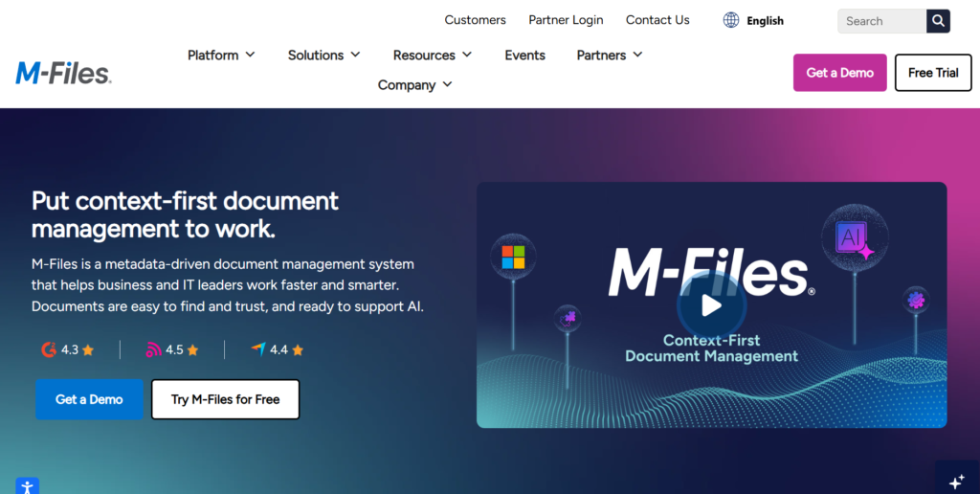980x494 pixels.
Task: Click the pink 4.5 rating logo
Action: (153, 349)
